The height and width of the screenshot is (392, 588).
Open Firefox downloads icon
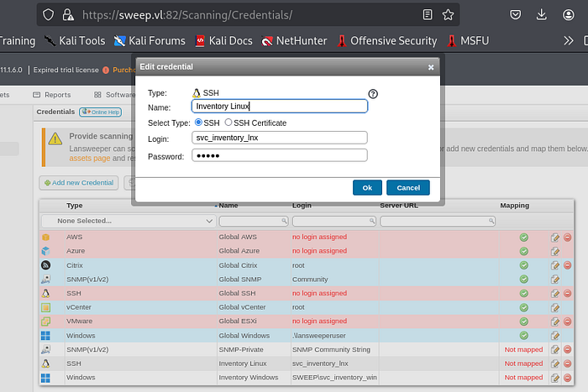coord(541,15)
